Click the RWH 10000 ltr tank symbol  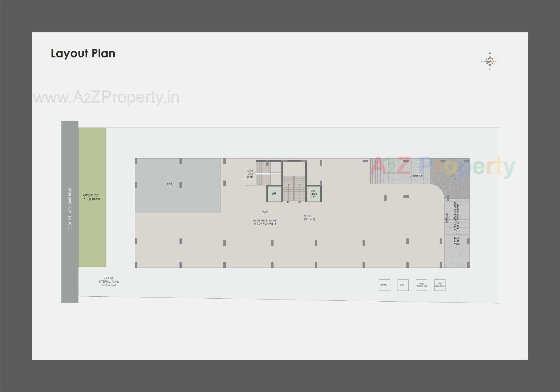tap(440, 285)
